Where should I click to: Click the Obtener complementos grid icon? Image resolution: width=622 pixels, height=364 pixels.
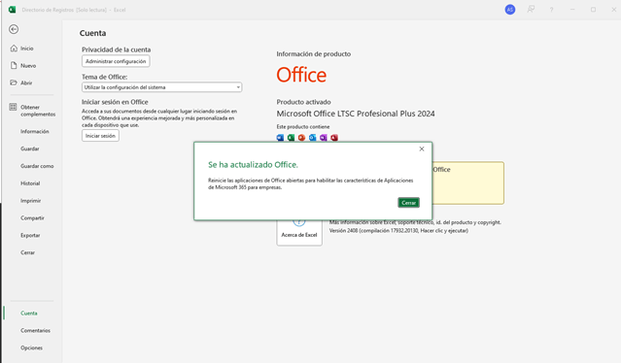click(x=13, y=107)
